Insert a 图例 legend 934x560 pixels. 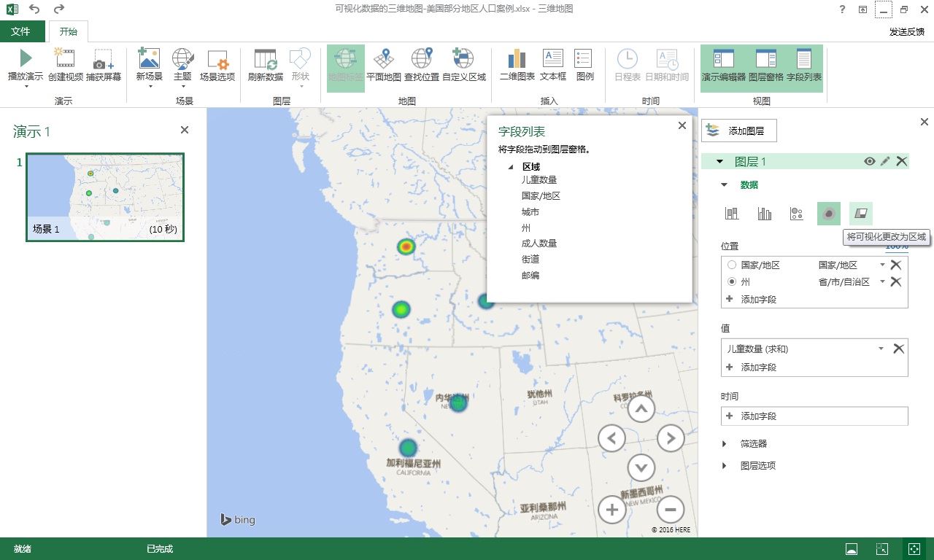(584, 64)
